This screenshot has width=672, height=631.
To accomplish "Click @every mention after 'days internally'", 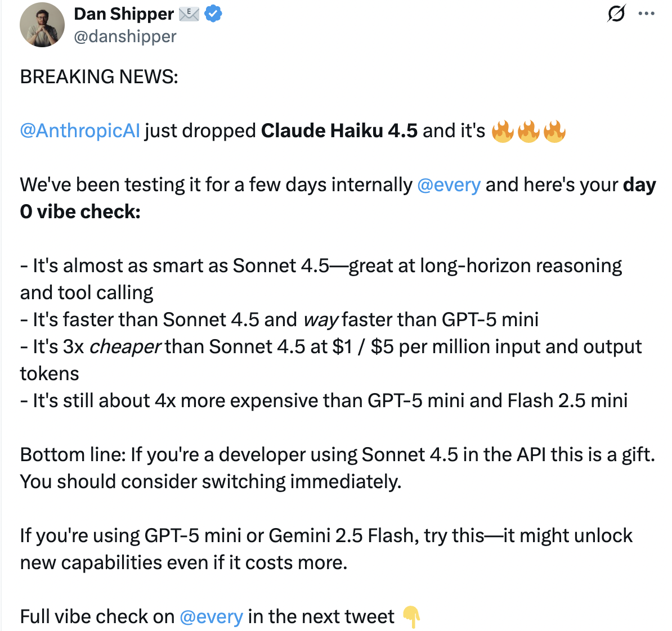I will coord(449,184).
